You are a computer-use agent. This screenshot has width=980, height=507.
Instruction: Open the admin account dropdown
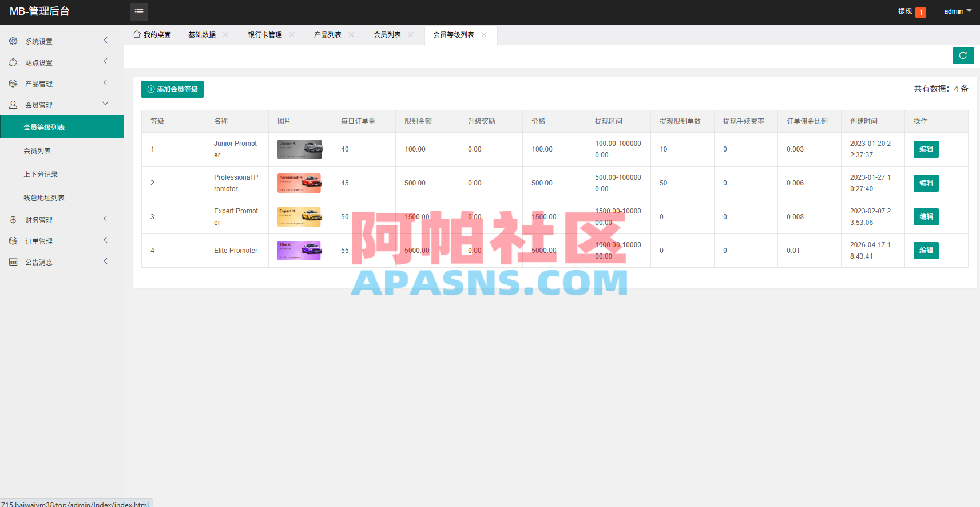pyautogui.click(x=958, y=11)
